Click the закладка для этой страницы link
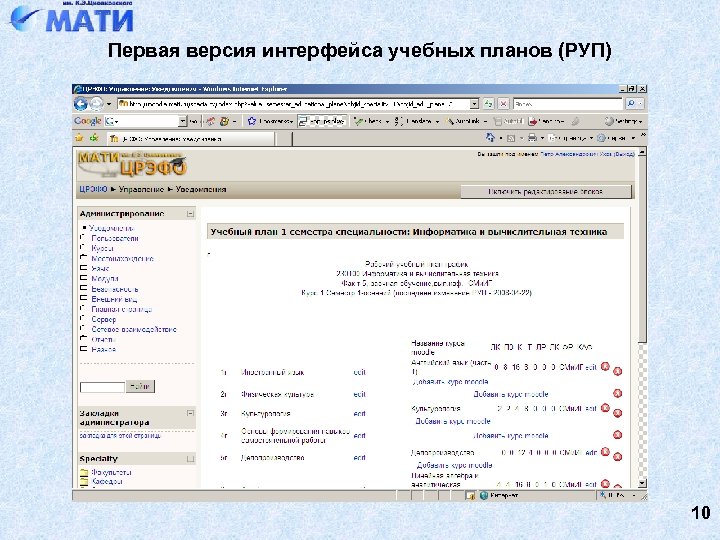The image size is (720, 540). point(120,435)
